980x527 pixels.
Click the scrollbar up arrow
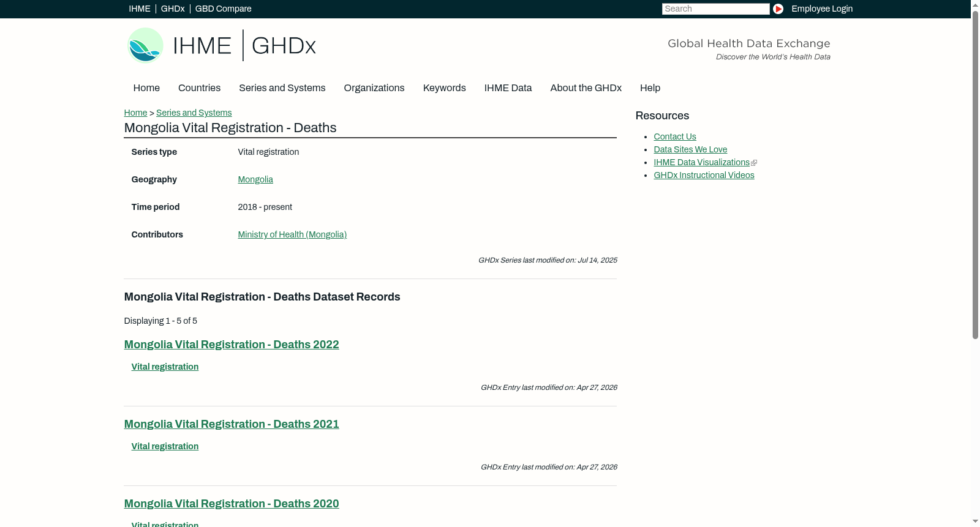(975, 4)
